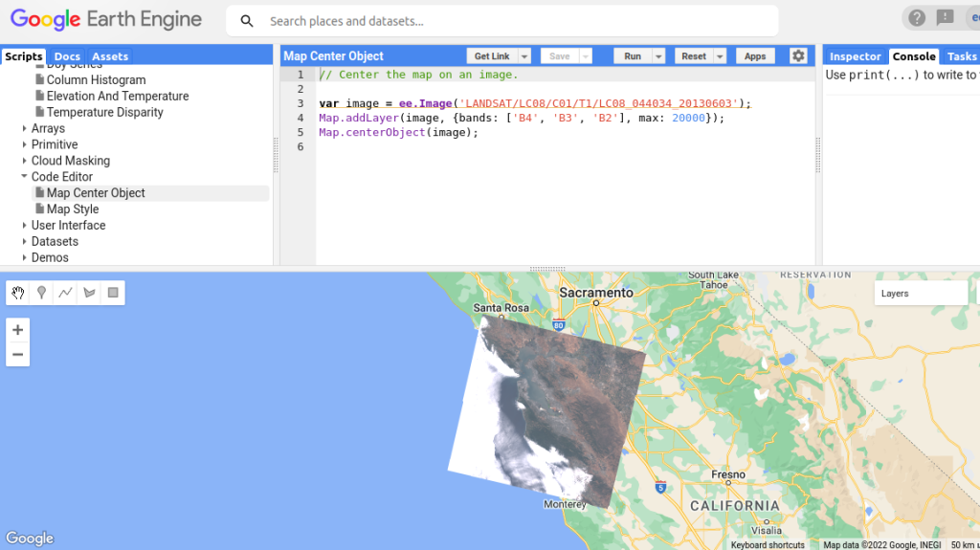Open the Elevation And Temperature script
The height and width of the screenshot is (550, 980).
click(118, 97)
